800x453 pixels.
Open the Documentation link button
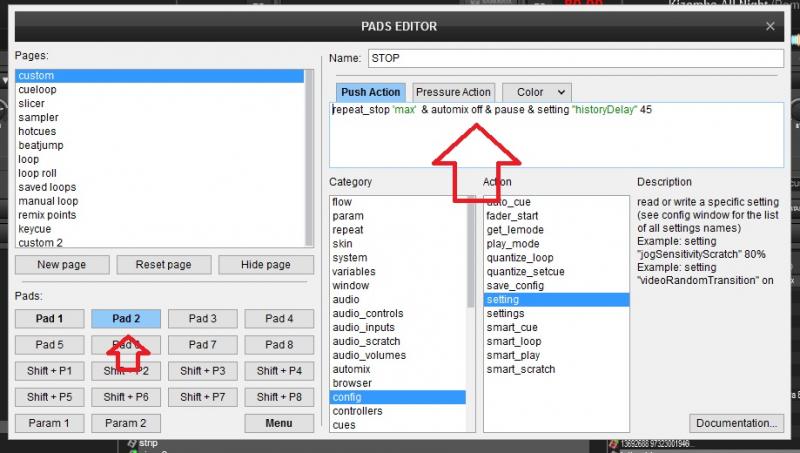[x=737, y=423]
